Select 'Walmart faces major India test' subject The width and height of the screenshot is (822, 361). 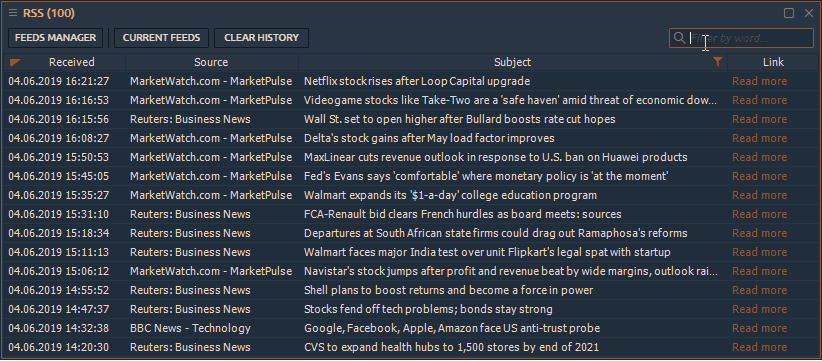tap(487, 252)
